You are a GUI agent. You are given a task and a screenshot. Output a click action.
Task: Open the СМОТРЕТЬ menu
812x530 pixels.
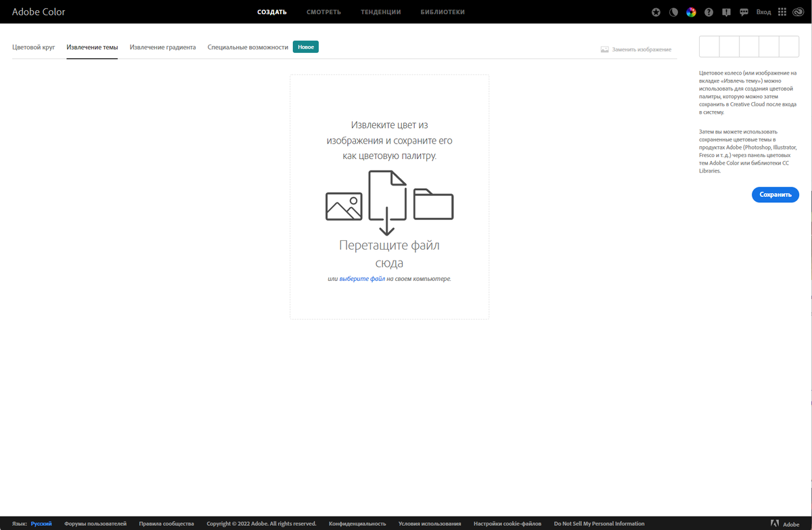coord(323,12)
